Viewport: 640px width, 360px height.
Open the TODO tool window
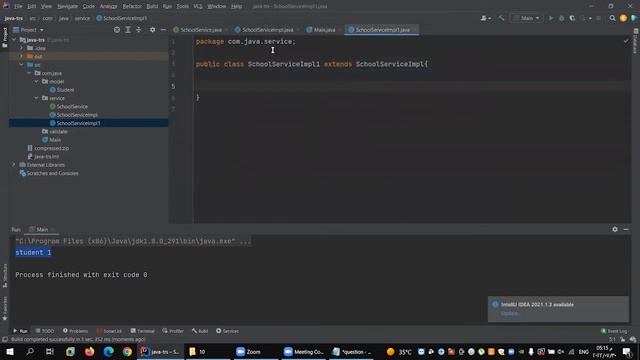tap(44, 331)
